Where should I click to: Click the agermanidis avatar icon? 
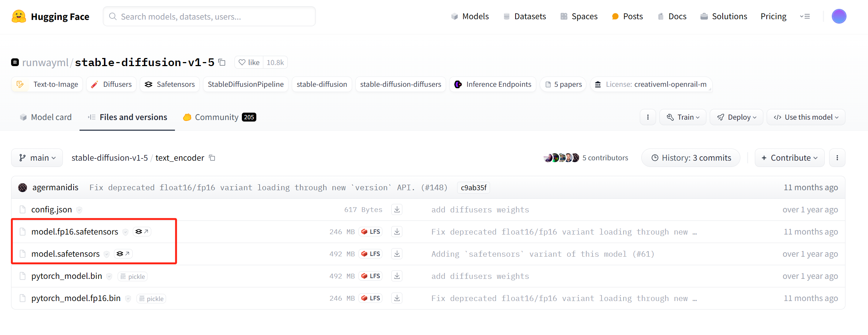coord(23,188)
